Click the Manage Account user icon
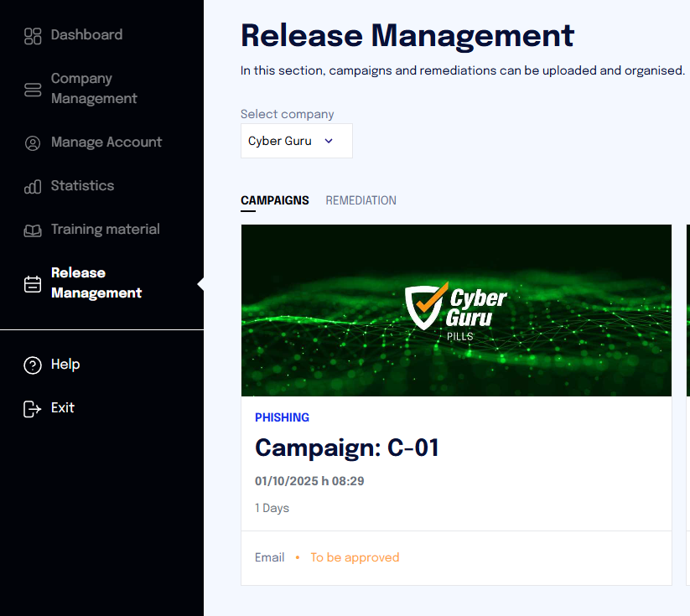690x616 pixels. coord(33,143)
